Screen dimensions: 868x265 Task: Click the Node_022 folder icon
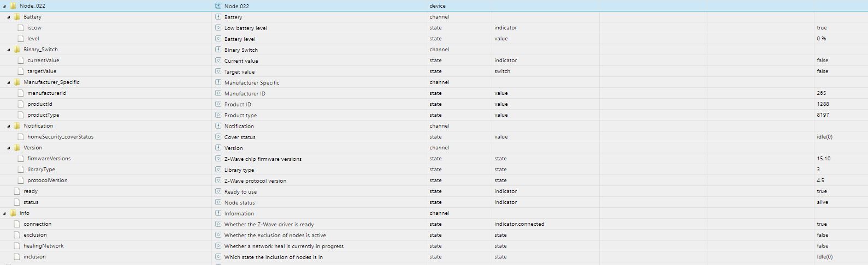click(x=13, y=6)
